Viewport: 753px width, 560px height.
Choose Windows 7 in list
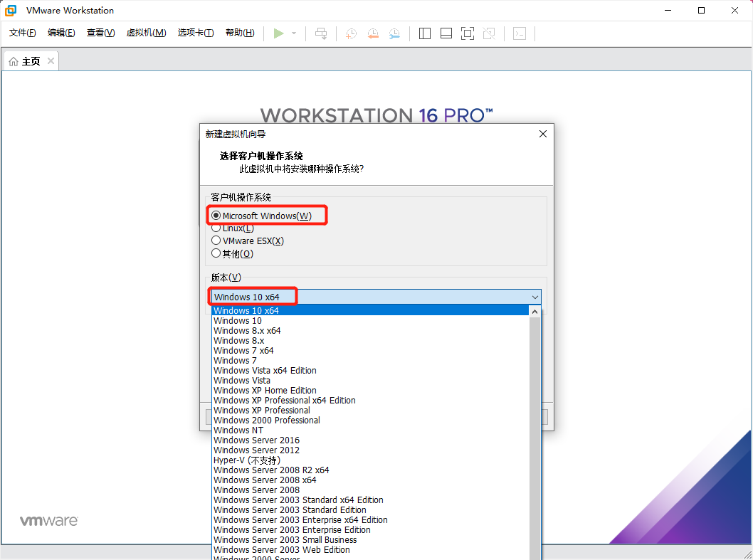370,361
